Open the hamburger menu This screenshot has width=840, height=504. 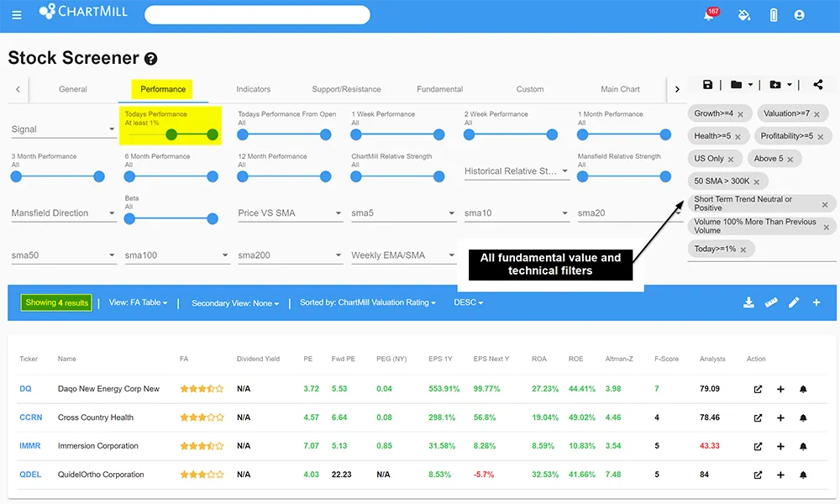[x=17, y=15]
